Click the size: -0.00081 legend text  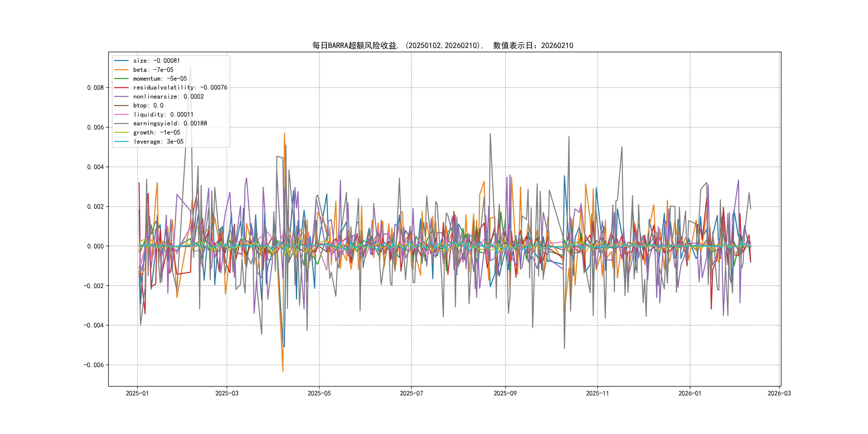[x=156, y=61]
